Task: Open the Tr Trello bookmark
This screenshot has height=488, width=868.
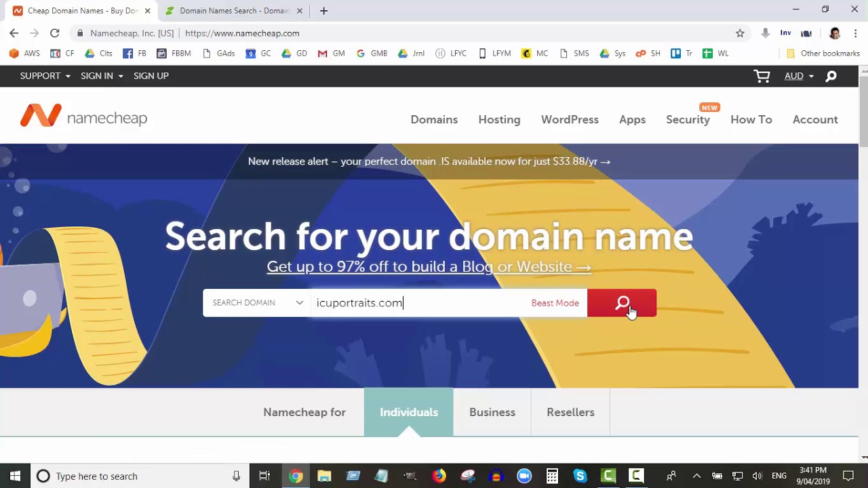Action: click(x=682, y=54)
